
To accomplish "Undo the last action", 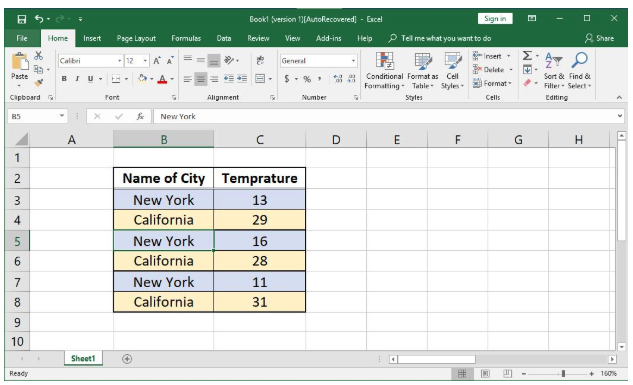I will [x=39, y=19].
